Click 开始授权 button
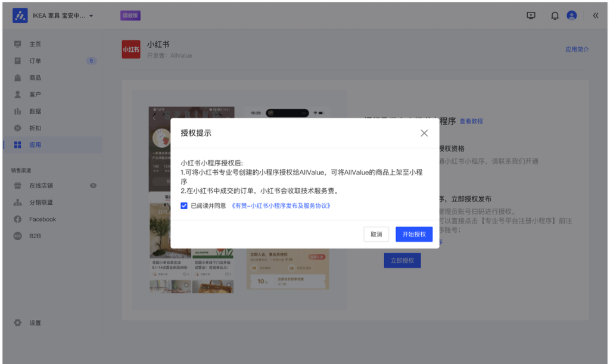 click(x=414, y=234)
